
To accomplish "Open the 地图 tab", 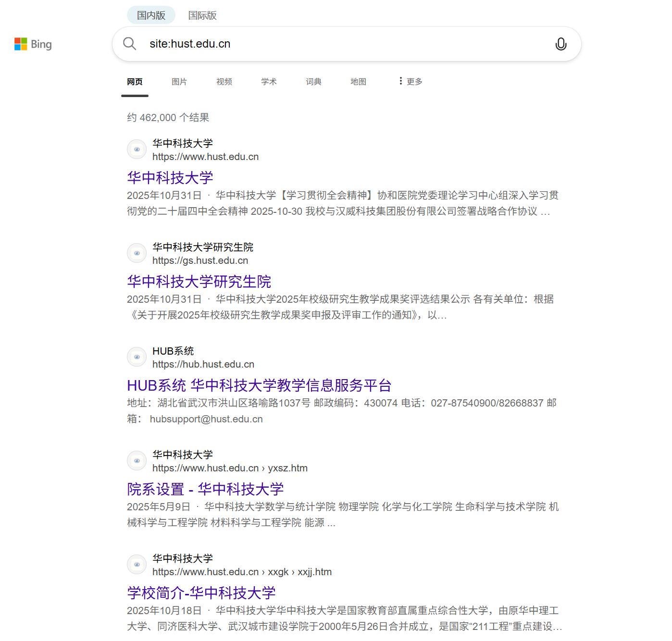I will (x=358, y=82).
